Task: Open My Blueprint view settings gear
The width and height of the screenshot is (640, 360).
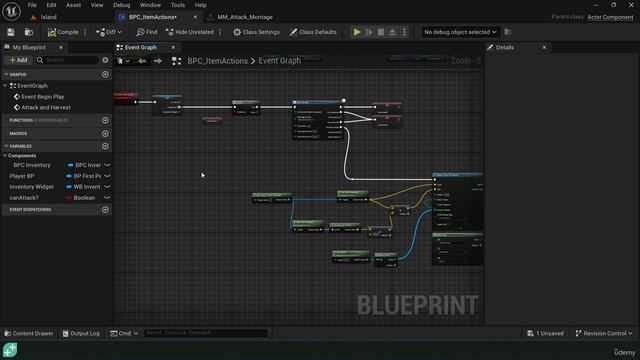Action: [x=105, y=60]
